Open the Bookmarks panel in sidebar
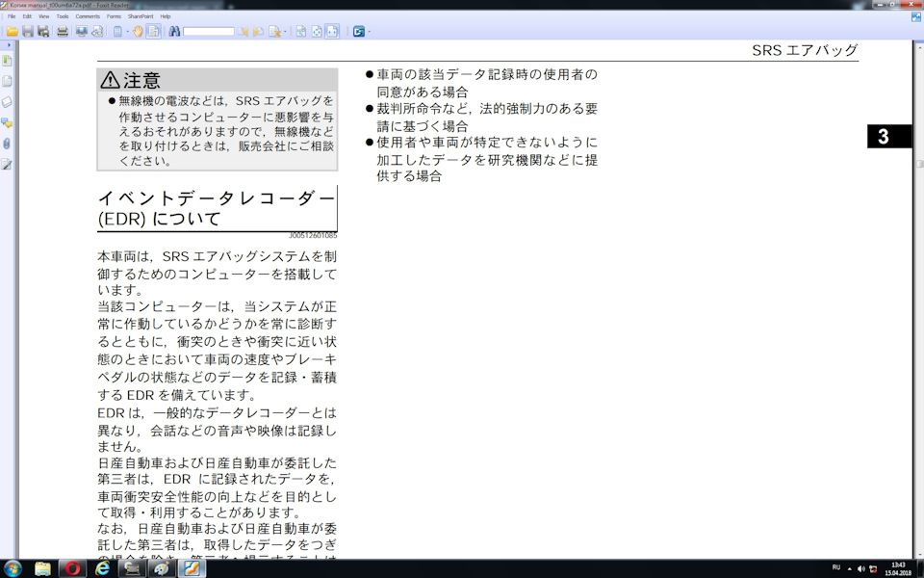The image size is (924, 578). coord(7,61)
